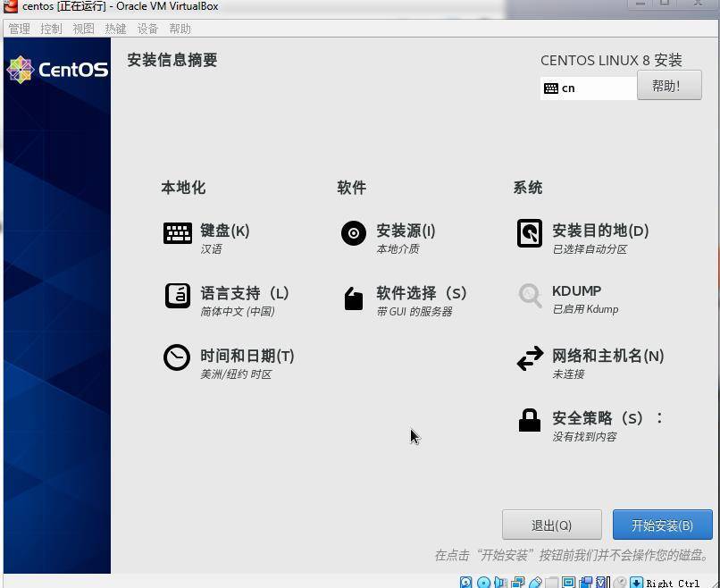Open the KDUMP magnifier icon
720x588 pixels.
click(x=530, y=296)
